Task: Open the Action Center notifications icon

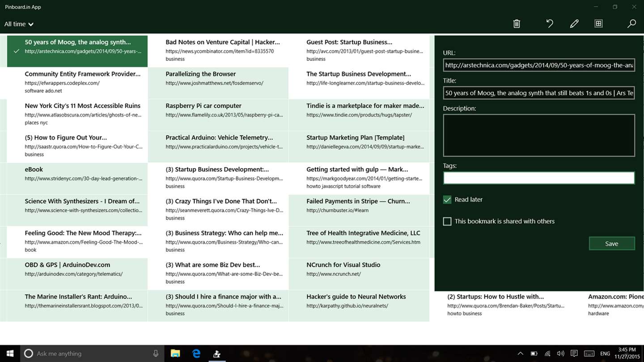Action: pos(574,354)
